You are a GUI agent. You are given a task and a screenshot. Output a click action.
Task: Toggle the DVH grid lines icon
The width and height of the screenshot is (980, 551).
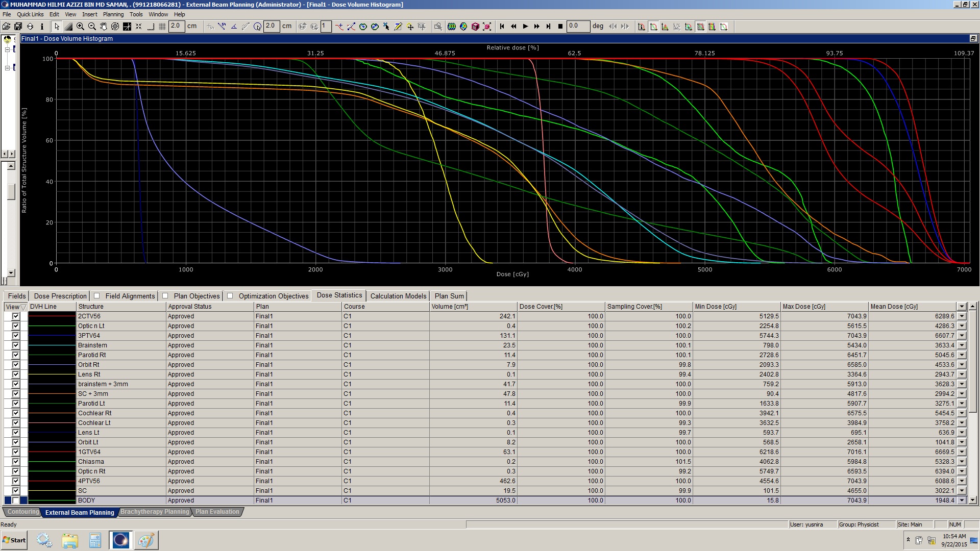700,27
